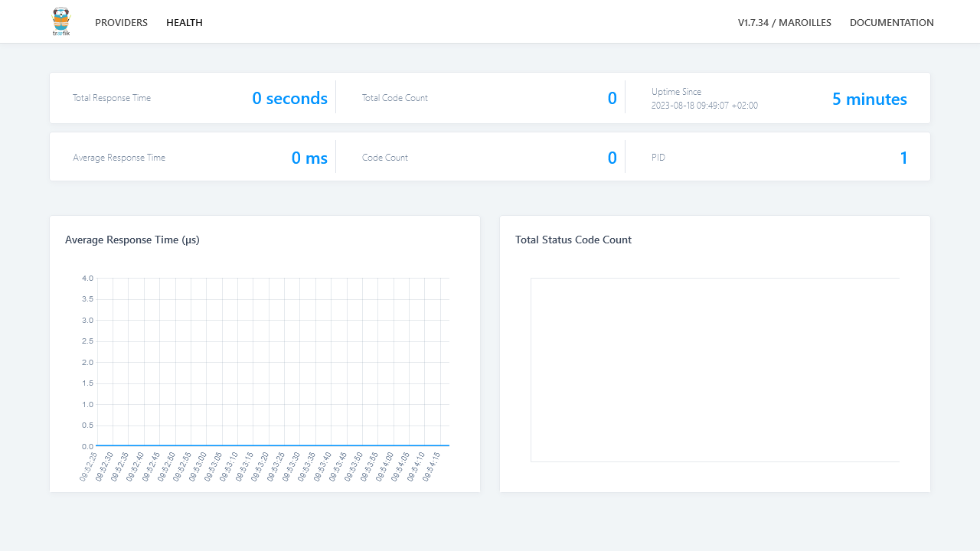Click the PID value 1
This screenshot has width=980, height=551.
[903, 158]
